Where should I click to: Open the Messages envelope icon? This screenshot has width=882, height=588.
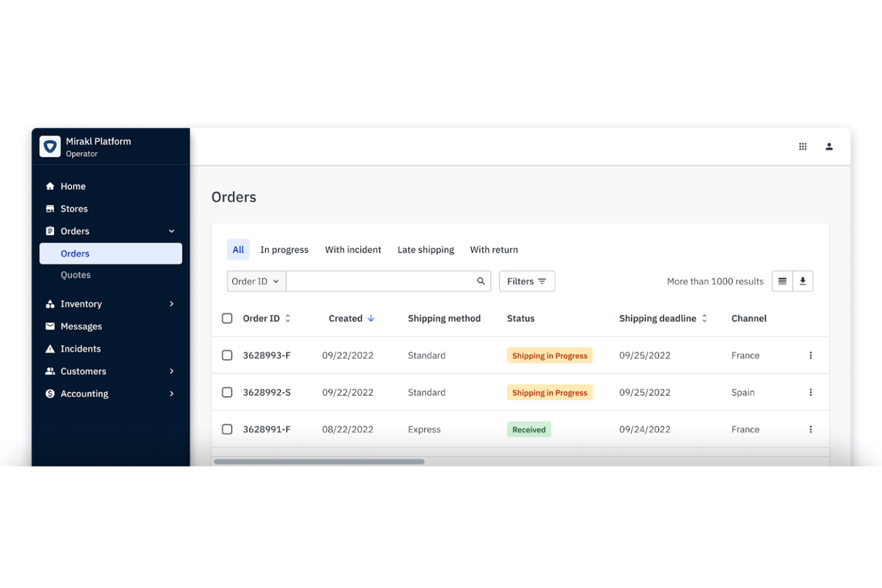click(x=50, y=326)
